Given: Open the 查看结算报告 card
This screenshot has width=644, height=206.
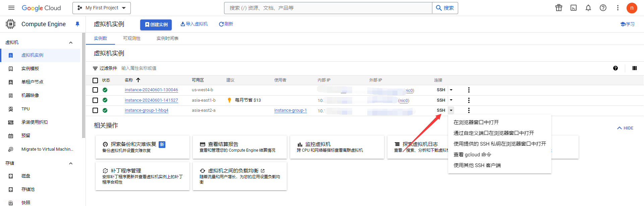Looking at the screenshot, I should tap(240, 147).
